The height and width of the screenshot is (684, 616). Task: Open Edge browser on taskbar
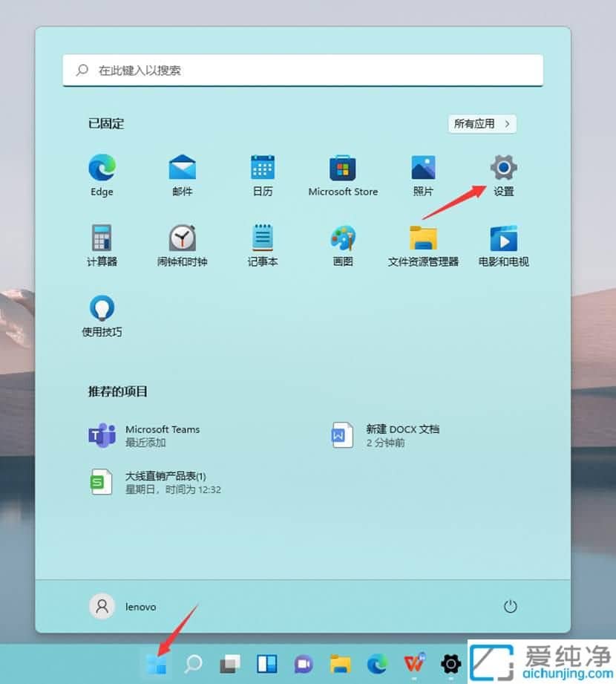[377, 665]
